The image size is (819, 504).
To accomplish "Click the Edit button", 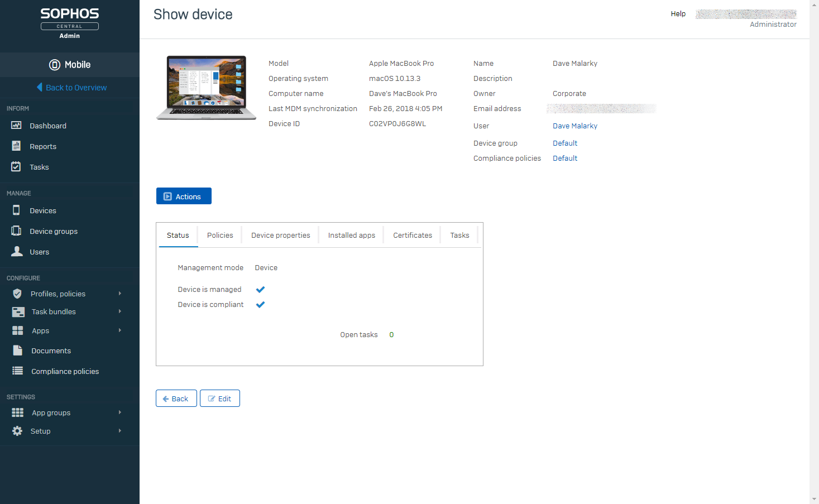I will coord(220,399).
